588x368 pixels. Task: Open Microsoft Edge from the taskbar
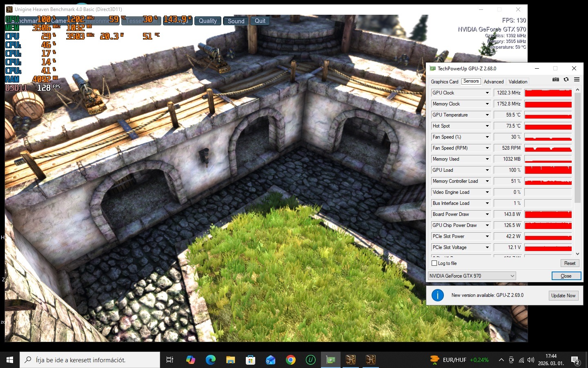(210, 360)
